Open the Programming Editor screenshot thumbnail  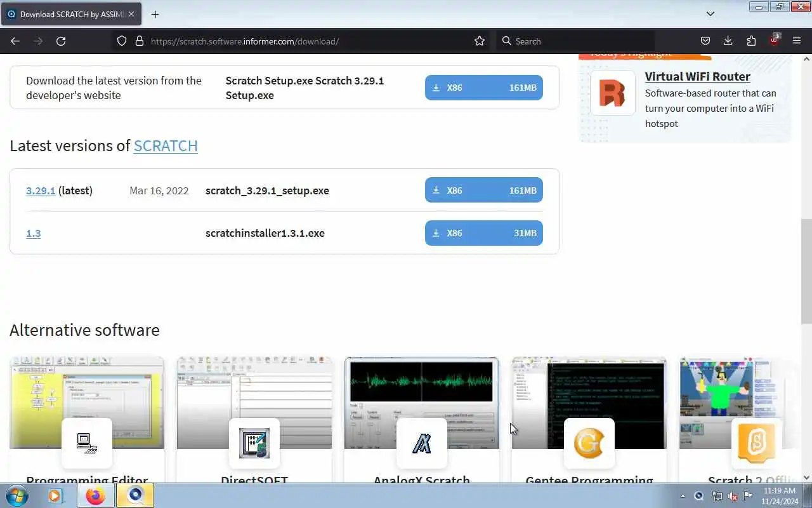[x=87, y=403]
